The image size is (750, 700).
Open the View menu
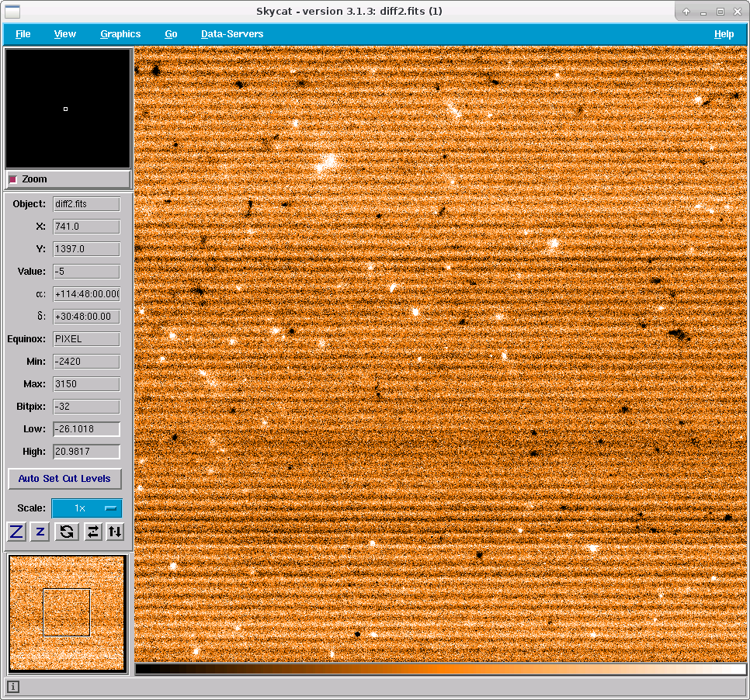click(x=64, y=34)
